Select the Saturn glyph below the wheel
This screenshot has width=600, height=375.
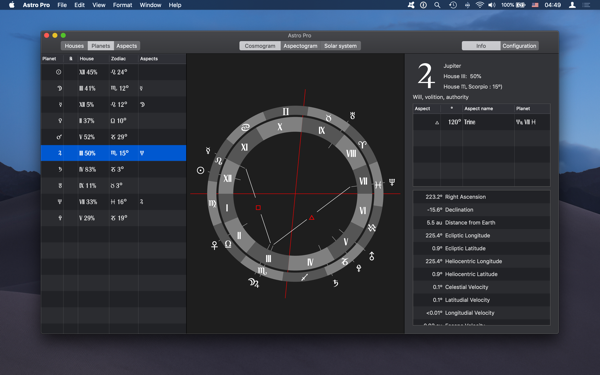336,283
